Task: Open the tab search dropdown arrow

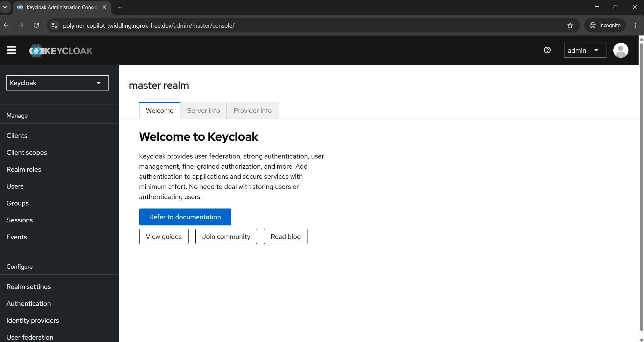Action: (5, 7)
